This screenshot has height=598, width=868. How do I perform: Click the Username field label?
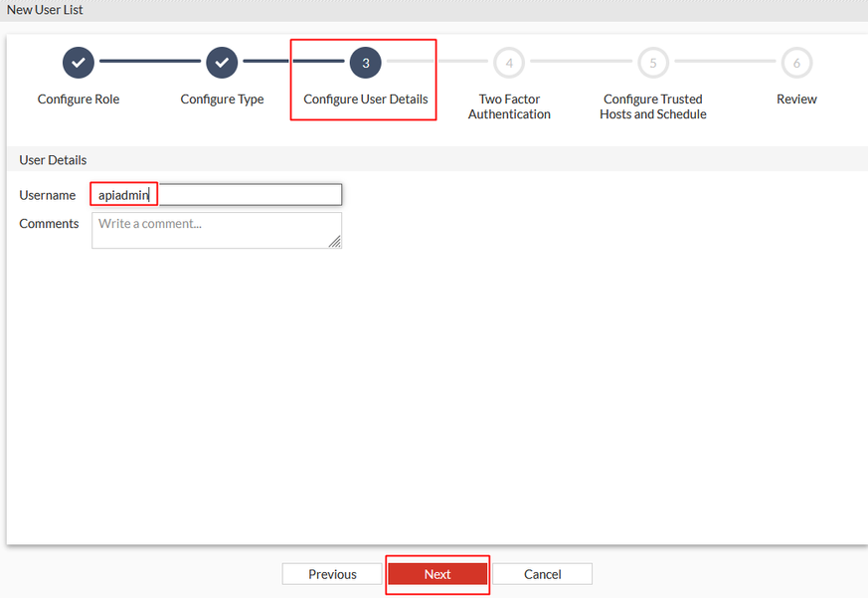47,195
